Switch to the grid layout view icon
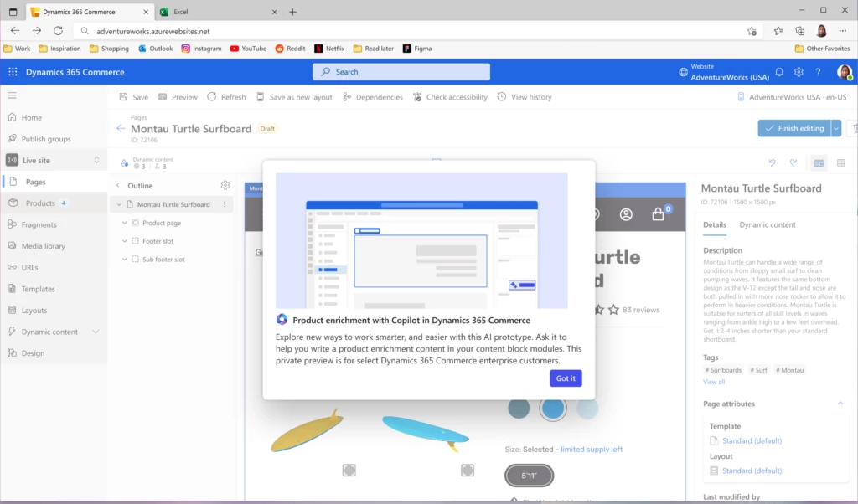This screenshot has height=504, width=858. 842,162
